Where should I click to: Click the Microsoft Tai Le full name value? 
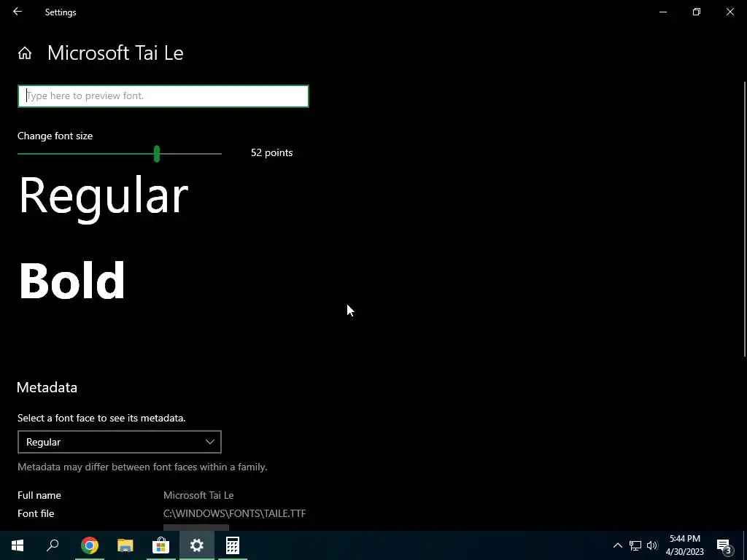coord(198,495)
